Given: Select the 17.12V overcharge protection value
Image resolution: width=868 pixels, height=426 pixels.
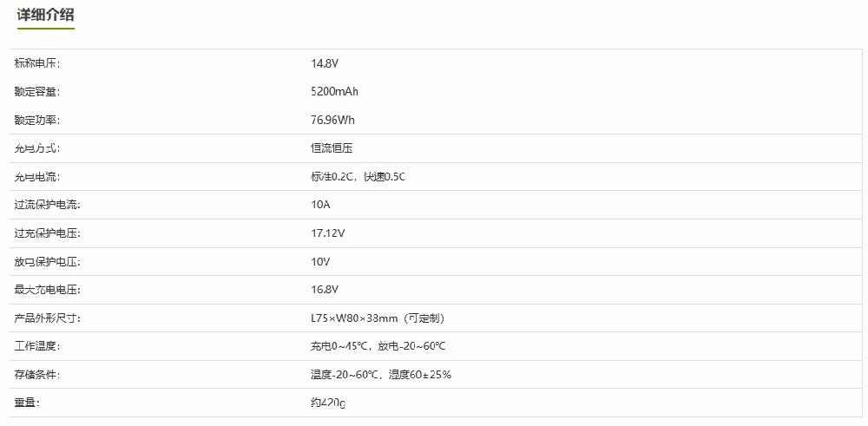Looking at the screenshot, I should click(x=328, y=233).
